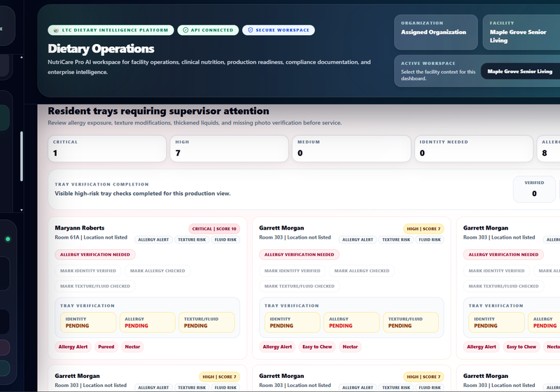This screenshot has height=392, width=560.
Task: Click the checkmark icon in API Connected badge
Action: coord(185,30)
